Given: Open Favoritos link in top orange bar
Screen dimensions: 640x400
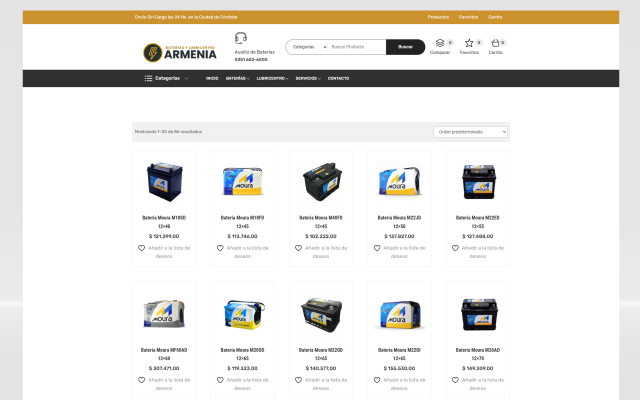Looking at the screenshot, I should [468, 17].
